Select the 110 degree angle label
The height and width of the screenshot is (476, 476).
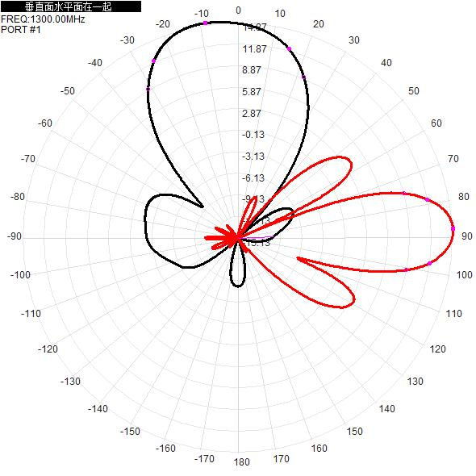point(454,313)
